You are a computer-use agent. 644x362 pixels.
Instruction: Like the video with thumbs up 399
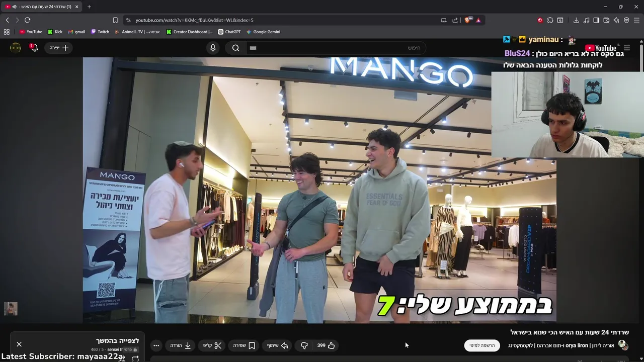point(326,345)
